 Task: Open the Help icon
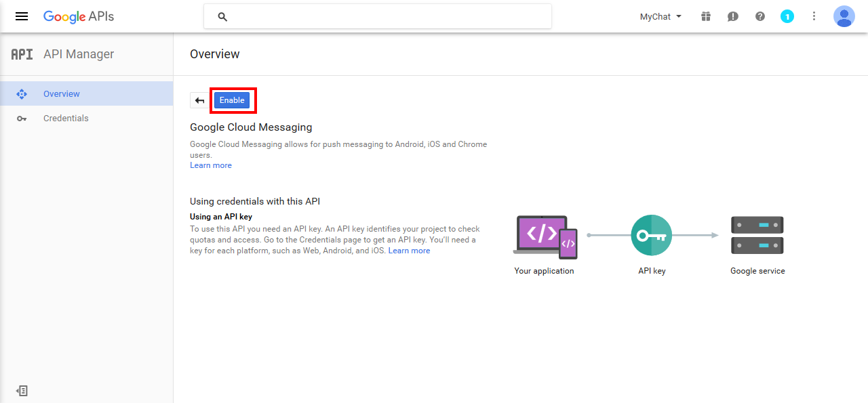pos(759,16)
